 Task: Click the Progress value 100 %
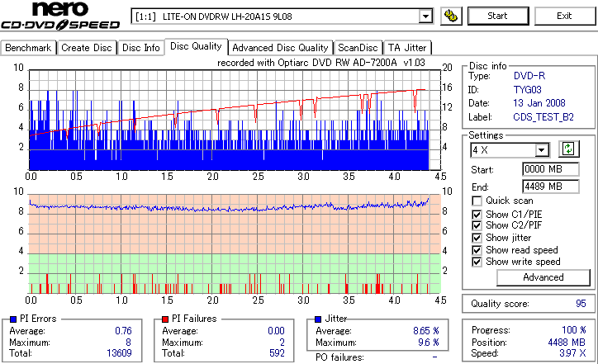573,330
